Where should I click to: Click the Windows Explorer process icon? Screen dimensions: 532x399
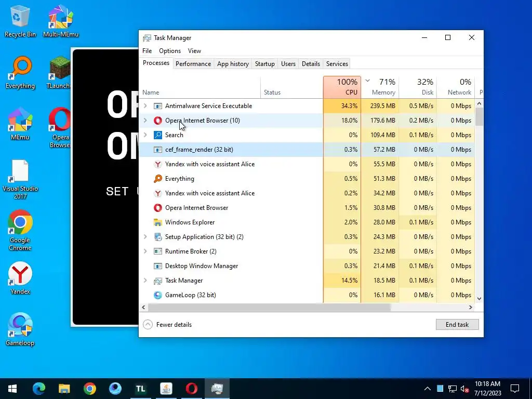click(x=158, y=222)
